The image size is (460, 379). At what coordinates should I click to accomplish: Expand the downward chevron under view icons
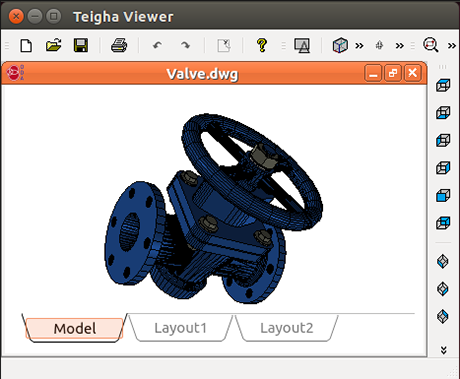tap(443, 350)
